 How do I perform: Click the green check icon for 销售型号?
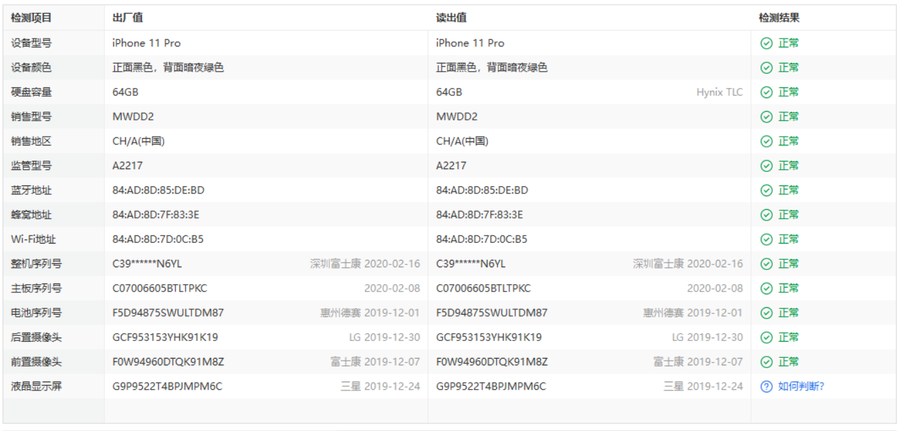pos(766,117)
